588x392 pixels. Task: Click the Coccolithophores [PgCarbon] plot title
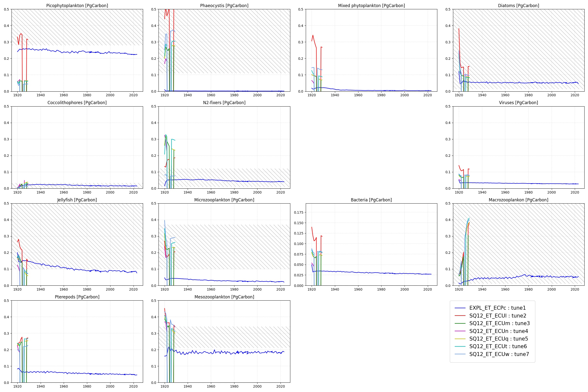click(x=77, y=102)
